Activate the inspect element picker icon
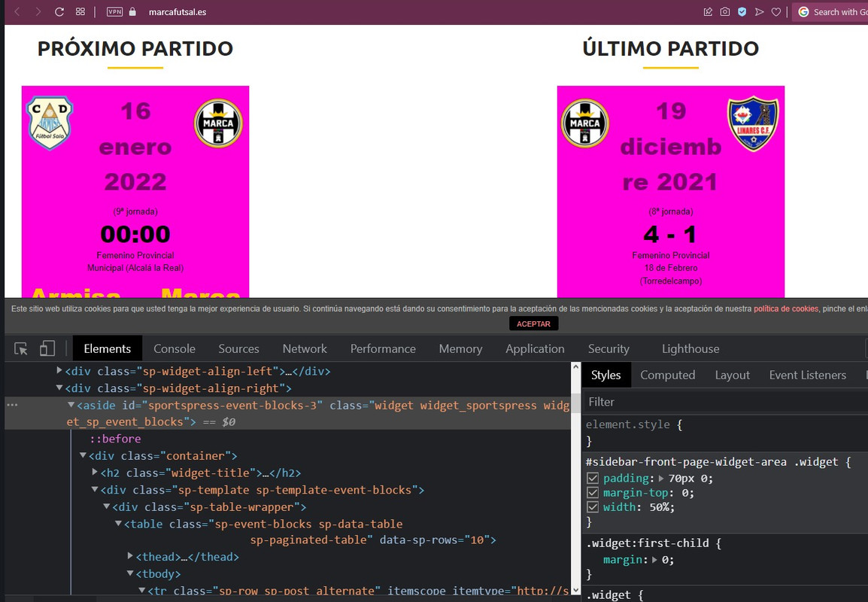Screen dimensions: 868x602 pos(21,348)
